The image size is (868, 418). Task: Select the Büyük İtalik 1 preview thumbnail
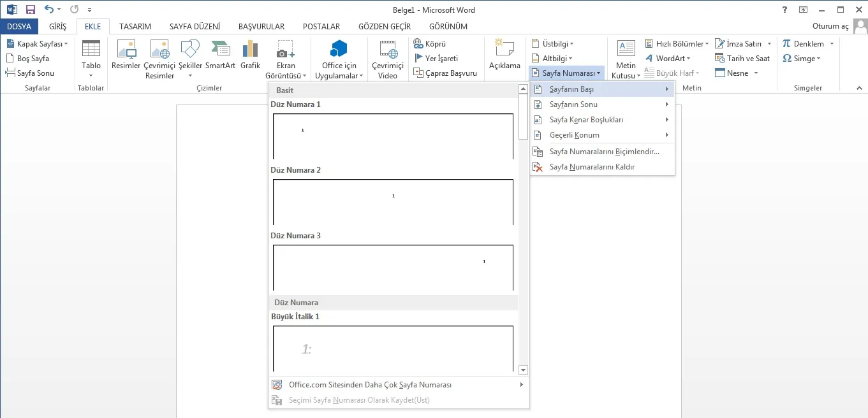(393, 348)
